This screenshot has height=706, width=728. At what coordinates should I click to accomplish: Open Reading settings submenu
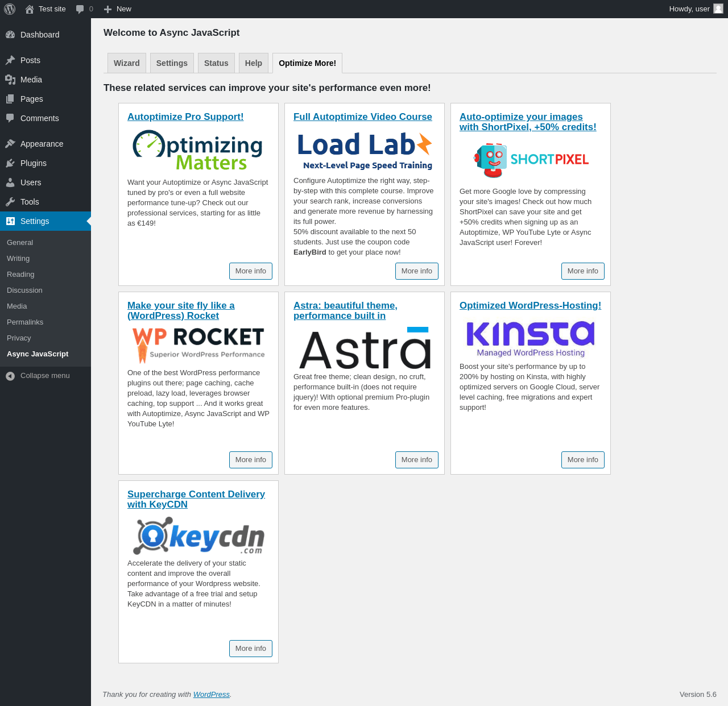pos(45,275)
